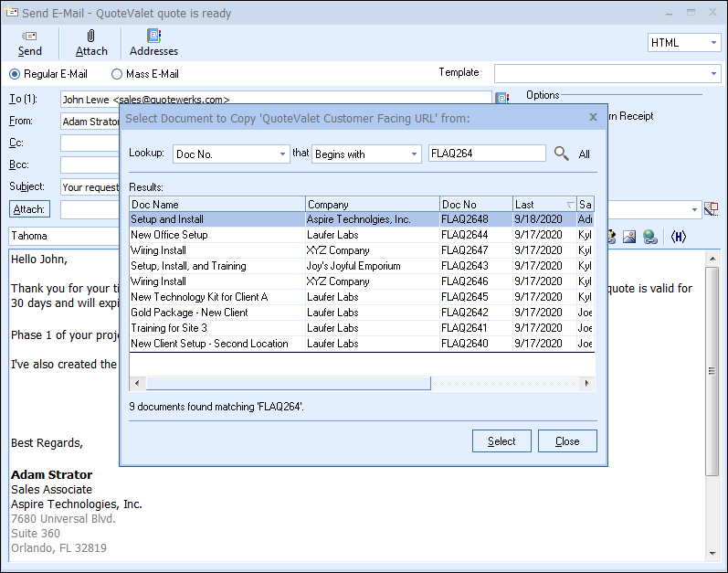Expand the 'Begins with' condition dropdown
This screenshot has width=728, height=573.
pos(414,154)
